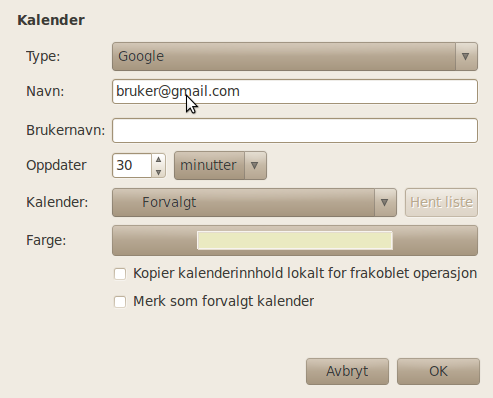Viewport: 493px width, 398px height.
Task: Open the Farge color picker swatch
Action: pos(295,240)
